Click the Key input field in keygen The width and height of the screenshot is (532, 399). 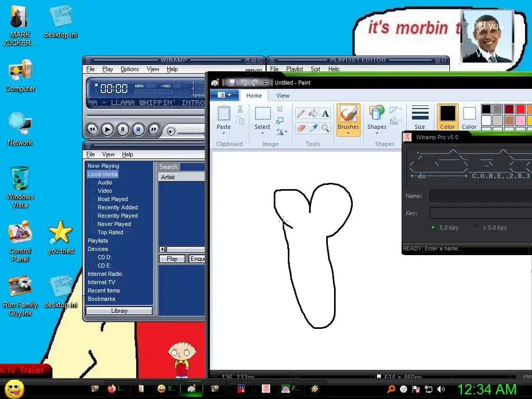click(x=481, y=212)
